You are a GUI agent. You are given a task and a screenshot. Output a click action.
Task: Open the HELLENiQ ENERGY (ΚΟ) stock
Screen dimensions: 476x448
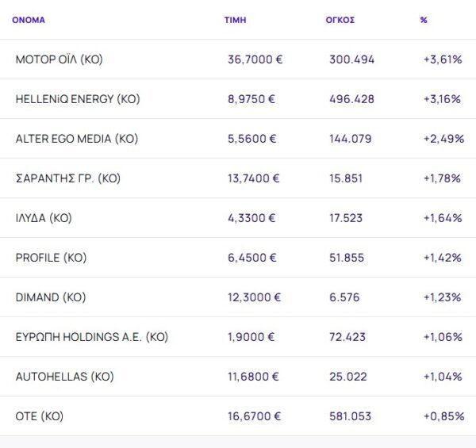click(x=78, y=99)
